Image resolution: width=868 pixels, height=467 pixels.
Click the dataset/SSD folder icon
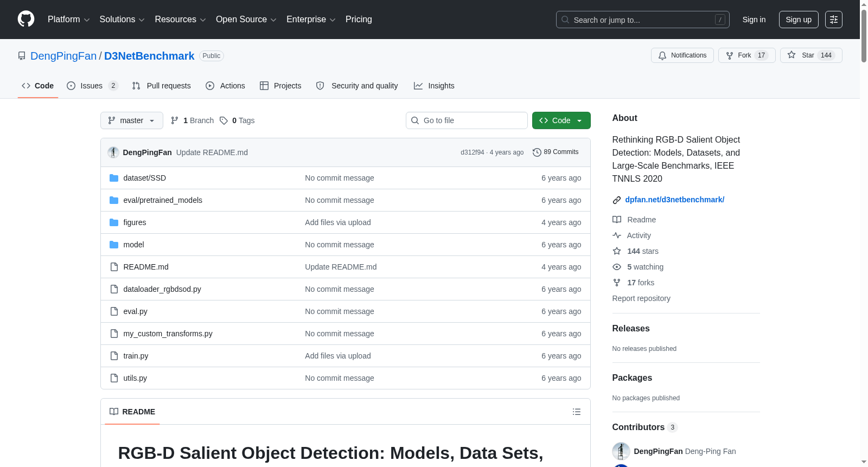pyautogui.click(x=114, y=178)
